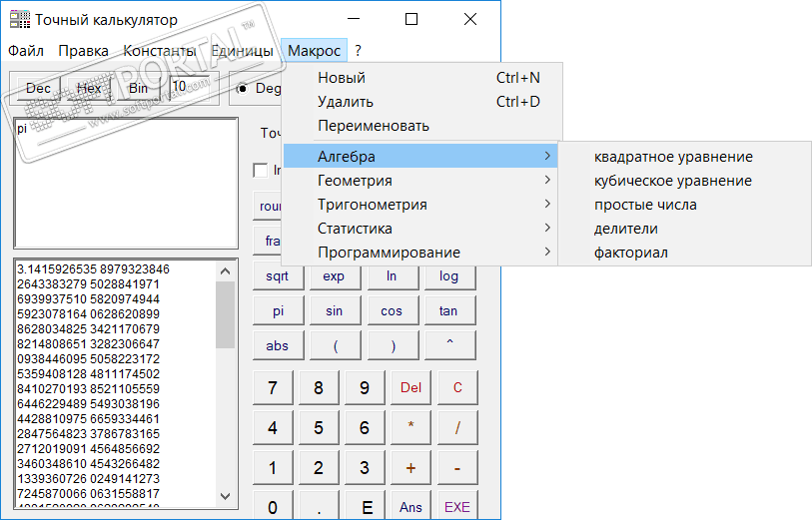The height and width of the screenshot is (520, 812).
Task: Click the results scrollbar down arrow
Action: (225, 496)
